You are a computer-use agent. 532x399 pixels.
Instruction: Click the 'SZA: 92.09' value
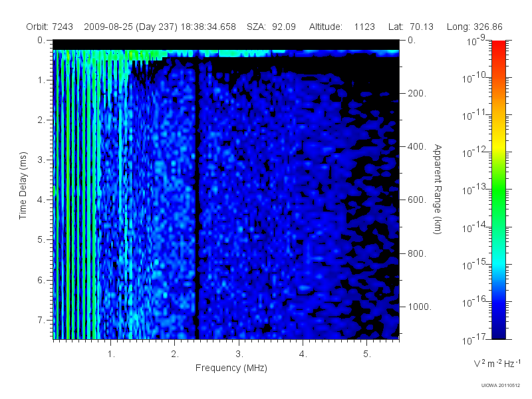pyautogui.click(x=271, y=27)
